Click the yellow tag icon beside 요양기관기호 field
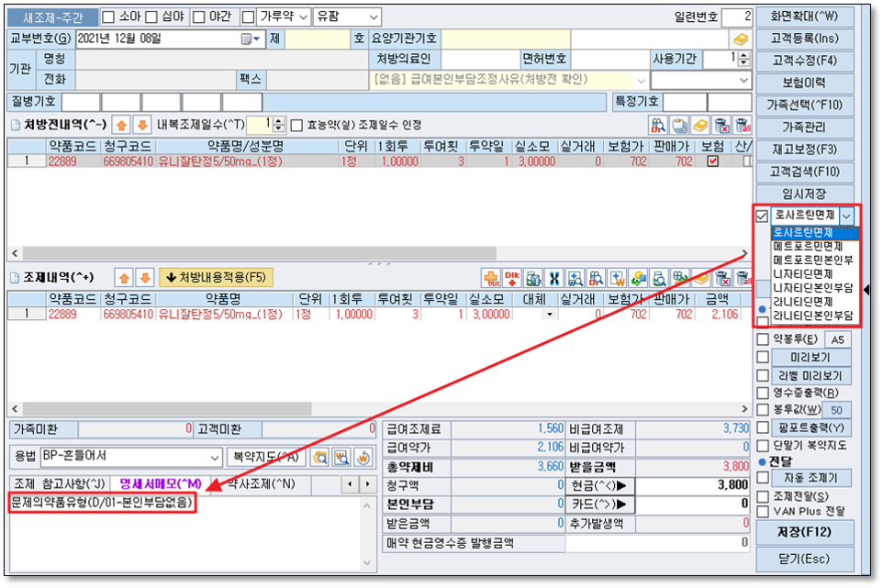Viewport: 883px width, 588px height. [x=739, y=39]
